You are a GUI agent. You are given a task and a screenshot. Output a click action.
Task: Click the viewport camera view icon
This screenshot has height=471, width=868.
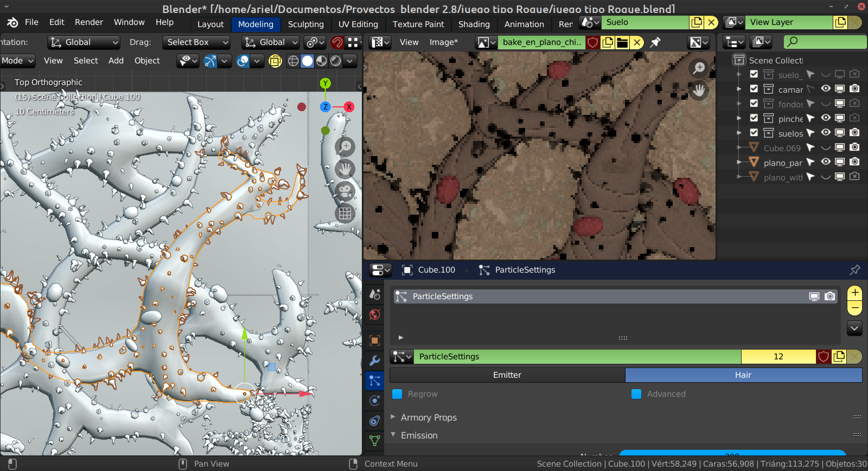point(344,191)
